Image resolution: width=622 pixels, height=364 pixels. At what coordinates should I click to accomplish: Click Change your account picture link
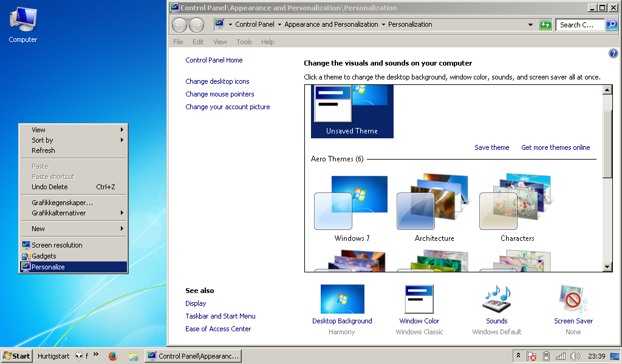pos(228,107)
